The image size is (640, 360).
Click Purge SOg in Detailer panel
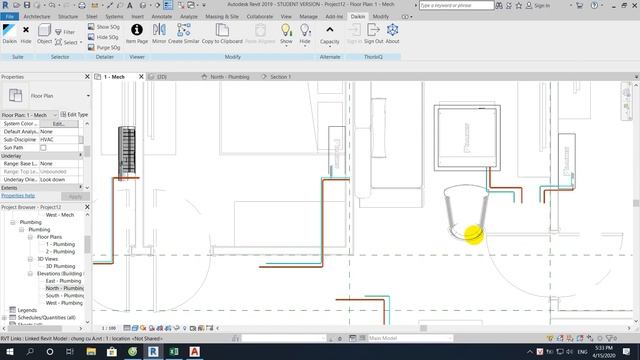104,47
